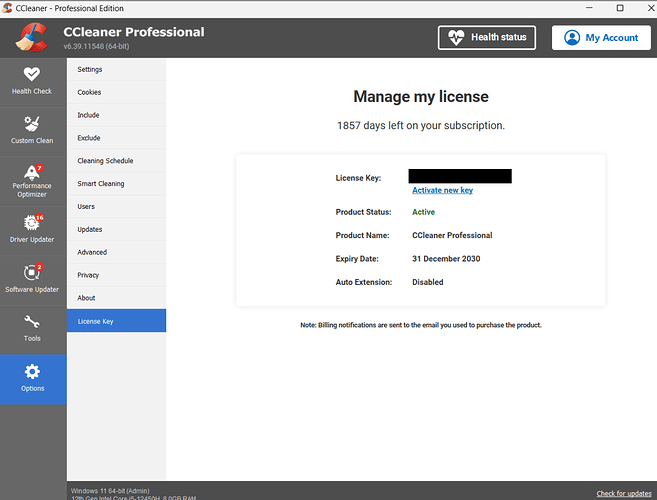Click the Activate new key link
This screenshot has height=500, width=657.
pyautogui.click(x=442, y=190)
